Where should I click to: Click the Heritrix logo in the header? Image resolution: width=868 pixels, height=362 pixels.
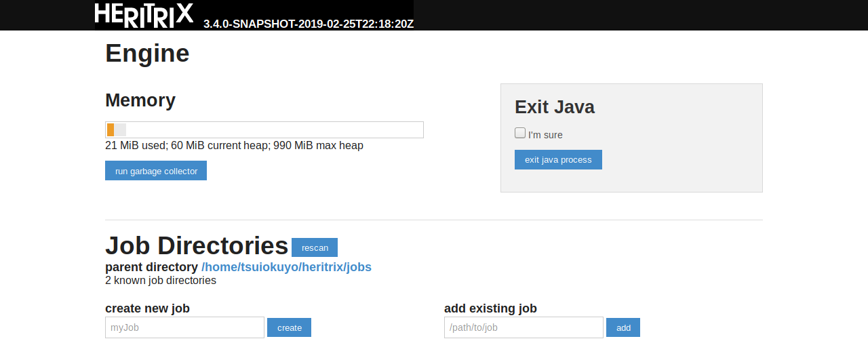[144, 15]
